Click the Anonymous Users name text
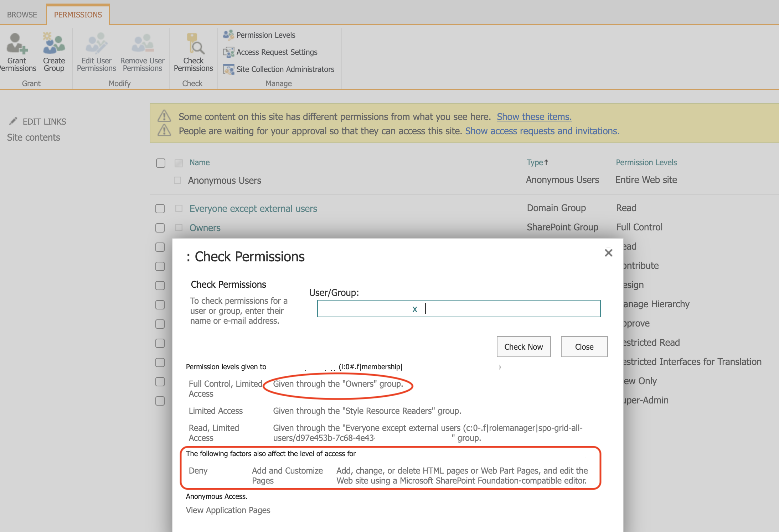Image resolution: width=779 pixels, height=532 pixels. [x=225, y=181]
